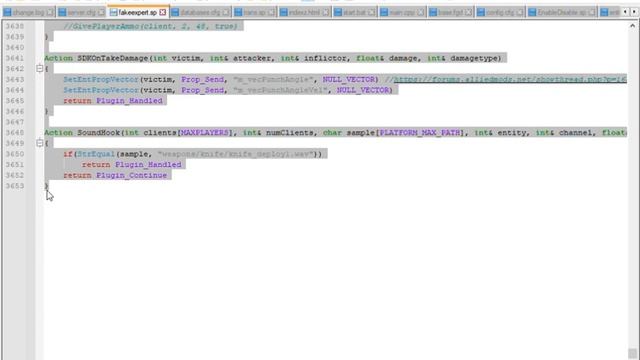The width and height of the screenshot is (640, 360).
Task: Click Plugin_Continue on line 3652
Action: pyautogui.click(x=131, y=175)
